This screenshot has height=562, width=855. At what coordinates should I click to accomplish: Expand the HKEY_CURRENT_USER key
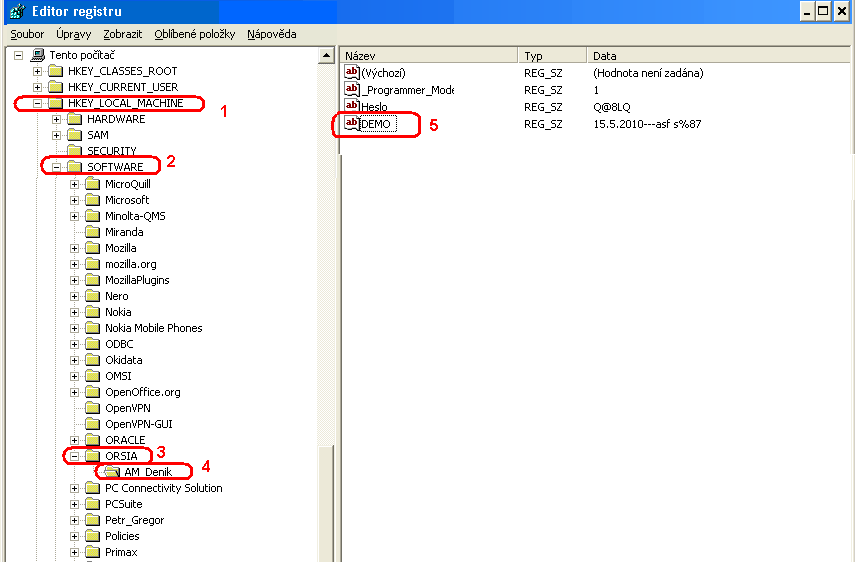(x=37, y=87)
